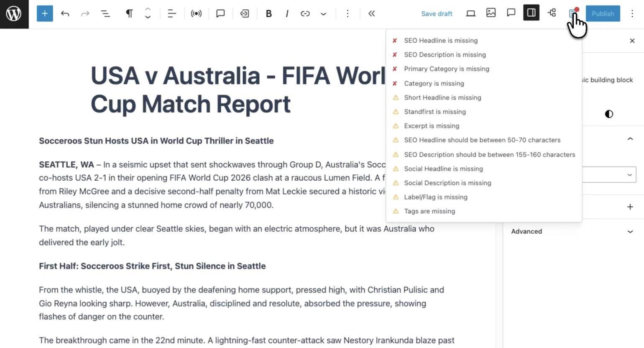Collapse the block toolbar with double chevron
This screenshot has height=348, width=644.
point(371,14)
